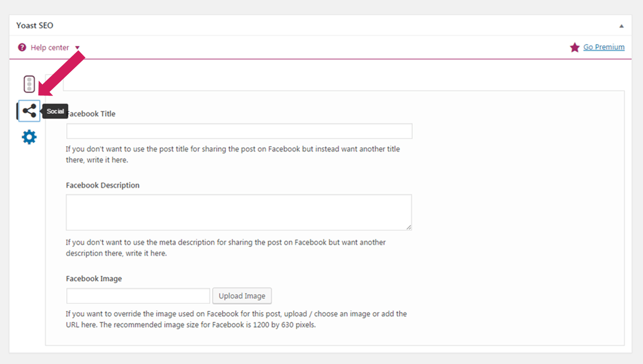
Task: Click the Facebook Image label
Action: (x=94, y=279)
